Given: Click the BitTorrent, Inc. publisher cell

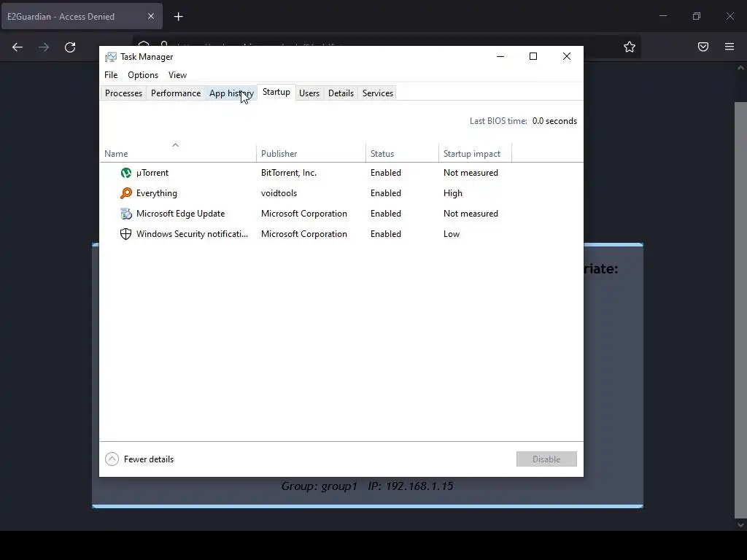Looking at the screenshot, I should 289,173.
